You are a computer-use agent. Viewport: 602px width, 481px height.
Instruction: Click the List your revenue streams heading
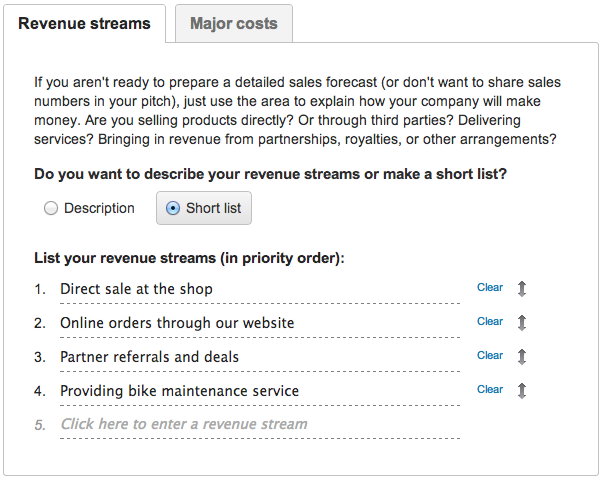189,258
